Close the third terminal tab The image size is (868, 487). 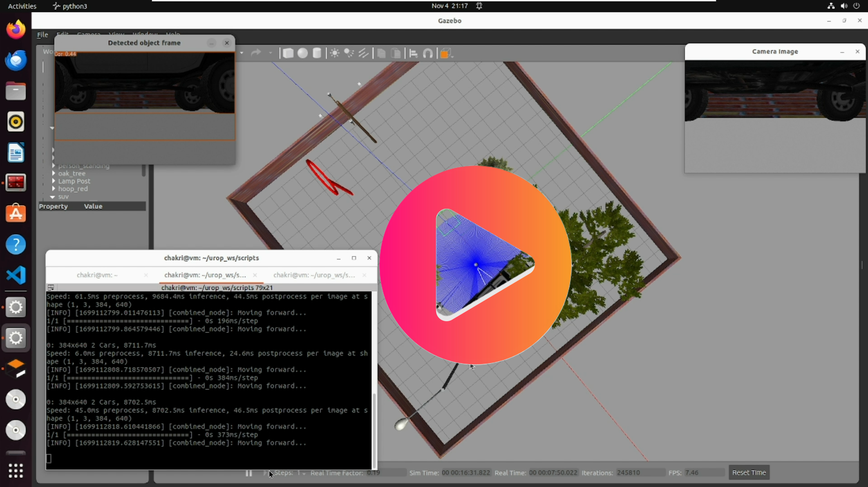coord(364,275)
